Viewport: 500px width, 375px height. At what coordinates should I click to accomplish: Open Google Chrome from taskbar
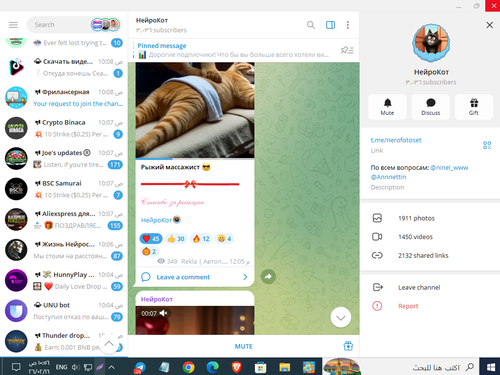click(x=189, y=367)
